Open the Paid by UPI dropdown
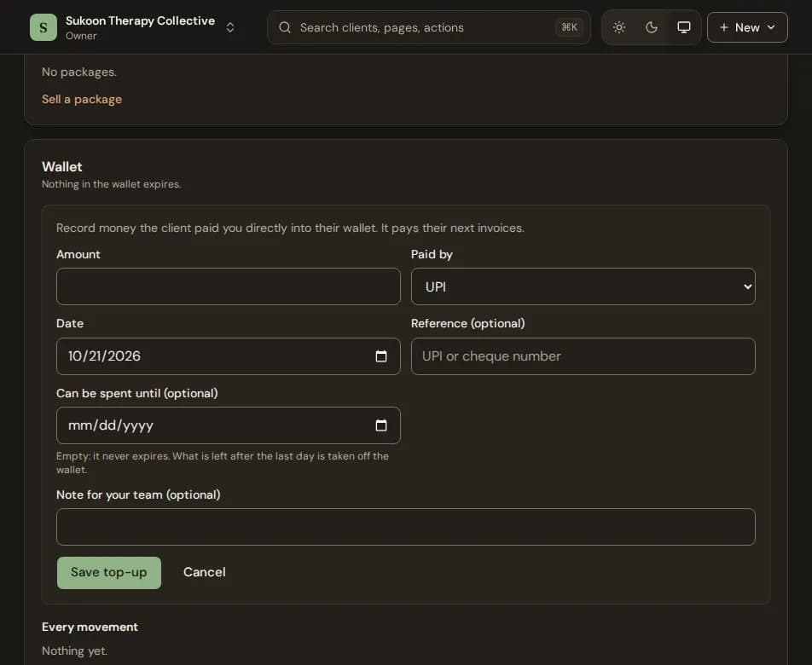This screenshot has width=812, height=665. point(583,286)
